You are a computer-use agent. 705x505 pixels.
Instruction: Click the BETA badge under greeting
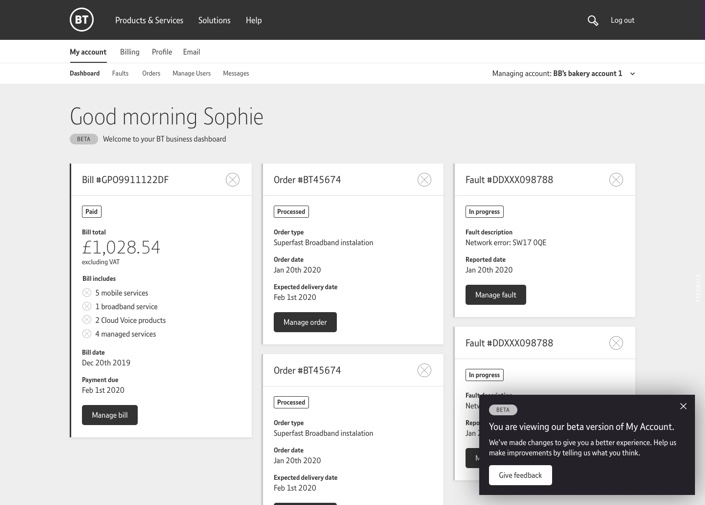tap(84, 139)
